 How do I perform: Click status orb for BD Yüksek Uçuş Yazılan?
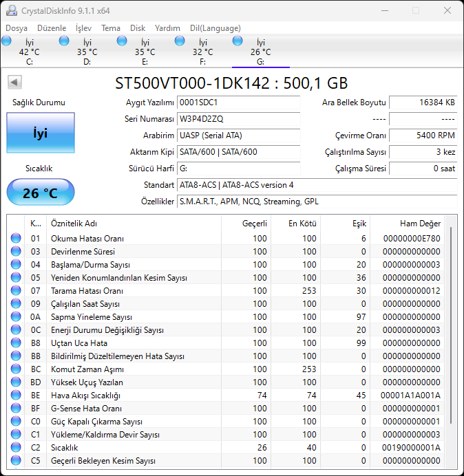coord(16,382)
